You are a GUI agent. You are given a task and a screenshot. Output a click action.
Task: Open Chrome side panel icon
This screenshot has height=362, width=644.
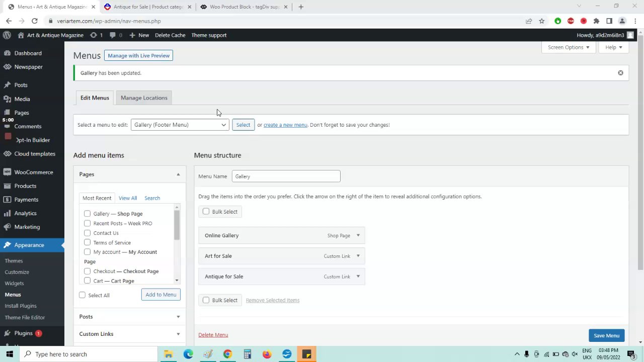click(609, 21)
